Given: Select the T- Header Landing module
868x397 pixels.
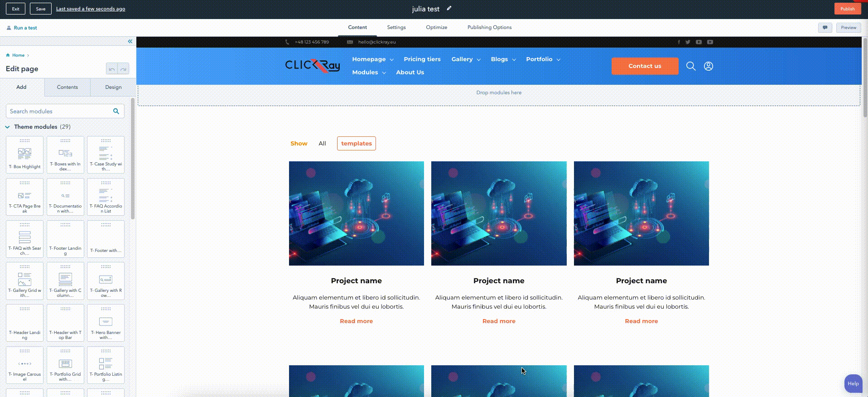Looking at the screenshot, I should (25, 323).
